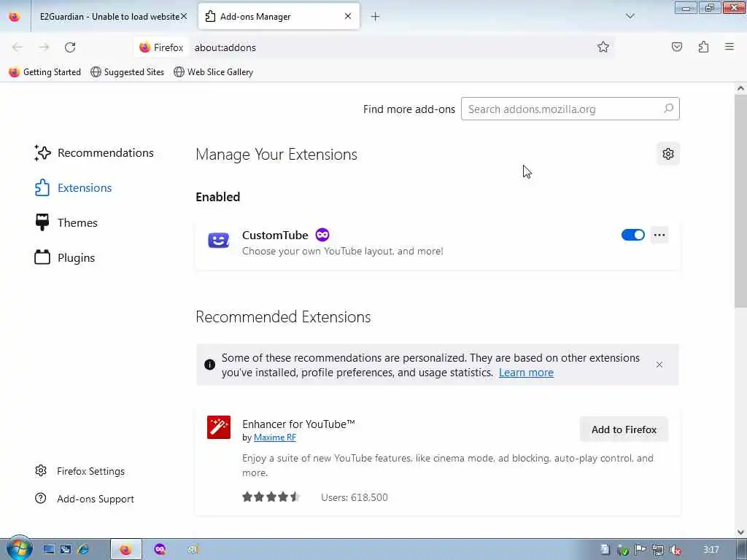Select Extensions category in sidebar
747x560 pixels.
point(73,187)
